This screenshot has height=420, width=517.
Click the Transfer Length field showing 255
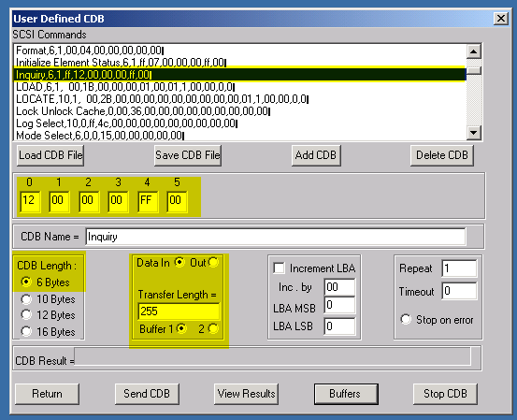pos(179,311)
